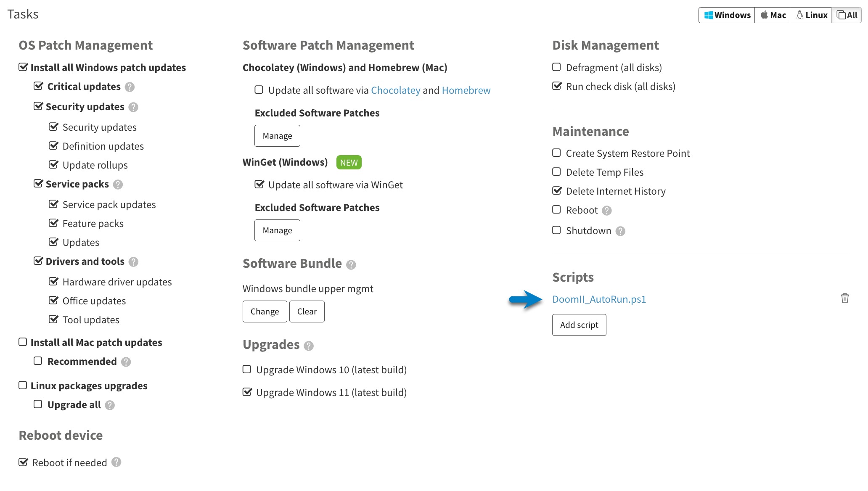Uncheck Office updates
The image size is (868, 491).
click(53, 301)
